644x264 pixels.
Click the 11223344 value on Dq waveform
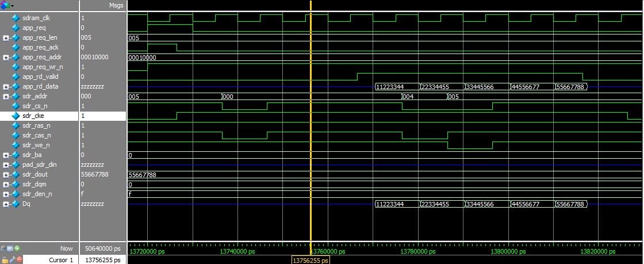(x=397, y=204)
